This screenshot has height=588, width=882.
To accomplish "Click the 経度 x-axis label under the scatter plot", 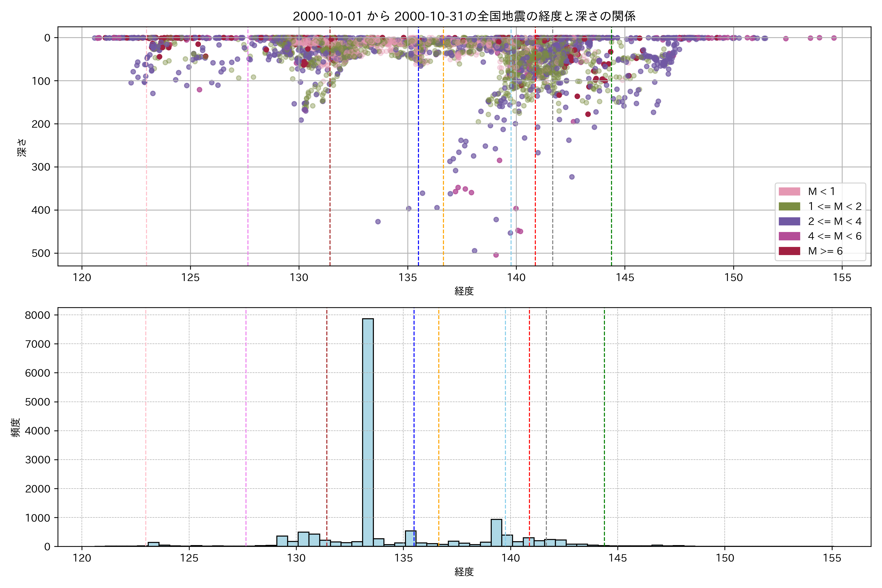I will 464,291.
